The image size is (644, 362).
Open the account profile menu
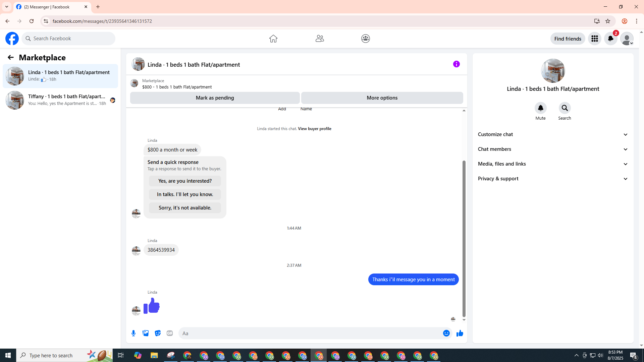click(627, 39)
